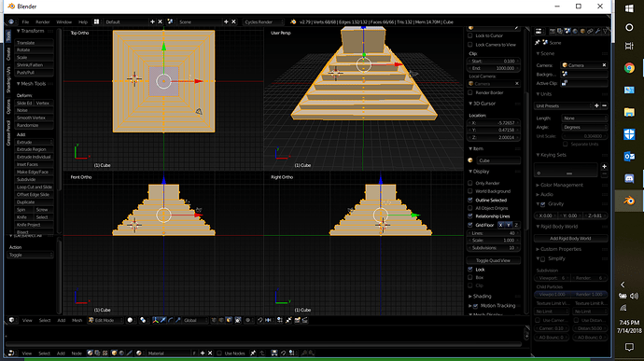Select the translate manipulator arrow icon
This screenshot has width=644, height=361.
[163, 320]
